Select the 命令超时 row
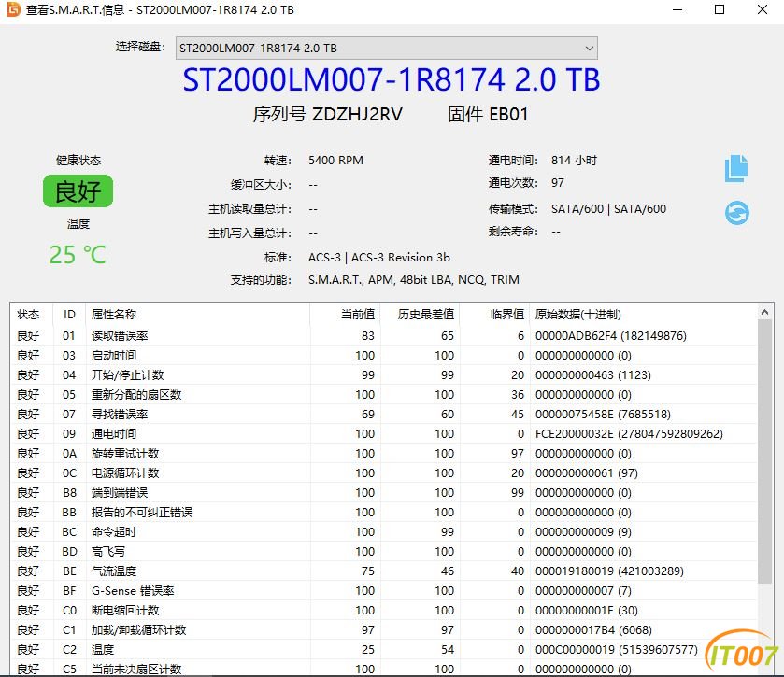The width and height of the screenshot is (784, 677). [x=383, y=531]
